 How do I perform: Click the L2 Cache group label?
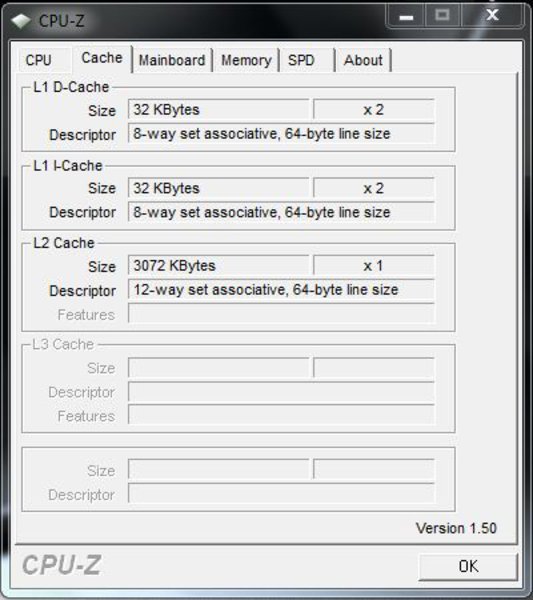[64, 243]
